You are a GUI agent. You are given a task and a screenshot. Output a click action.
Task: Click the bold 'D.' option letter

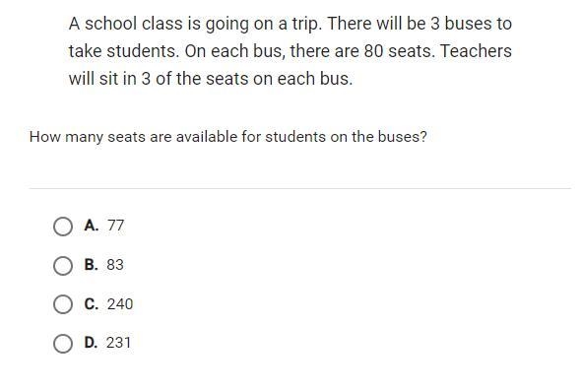[91, 343]
